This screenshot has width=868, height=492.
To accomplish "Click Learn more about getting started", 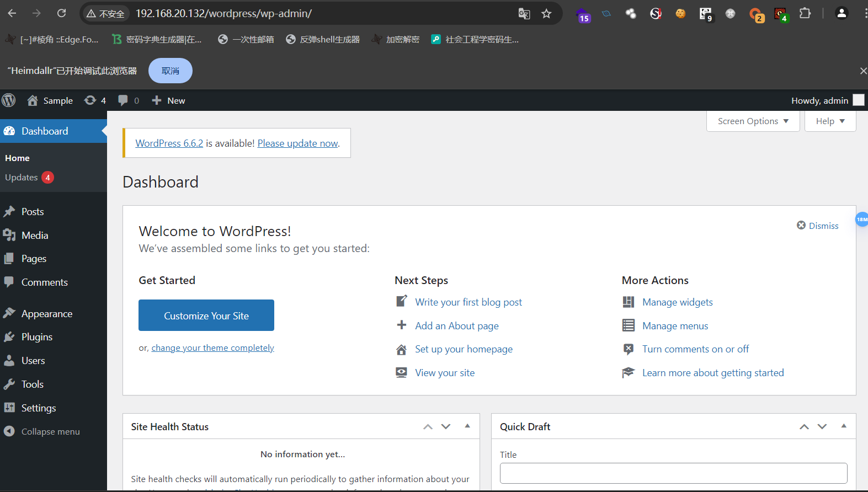I will (x=713, y=373).
